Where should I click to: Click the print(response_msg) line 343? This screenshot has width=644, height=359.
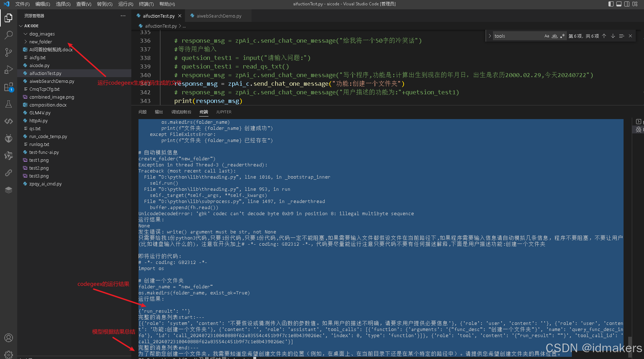pyautogui.click(x=208, y=101)
